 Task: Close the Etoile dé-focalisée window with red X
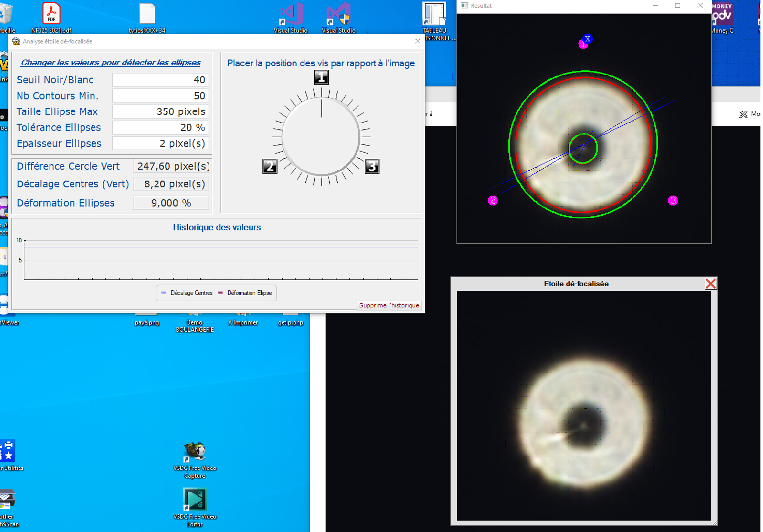(711, 284)
